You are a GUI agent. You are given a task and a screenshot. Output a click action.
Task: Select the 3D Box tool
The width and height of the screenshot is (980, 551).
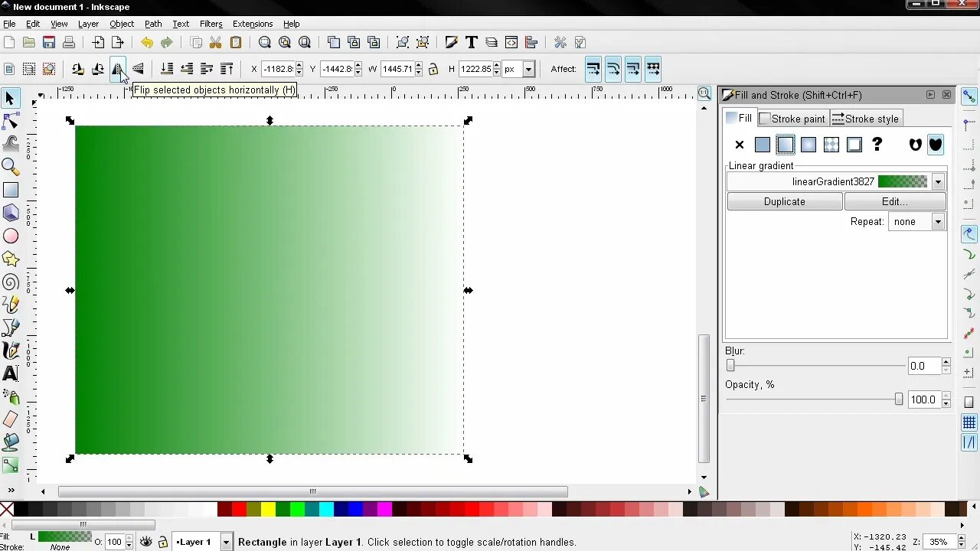click(x=10, y=213)
